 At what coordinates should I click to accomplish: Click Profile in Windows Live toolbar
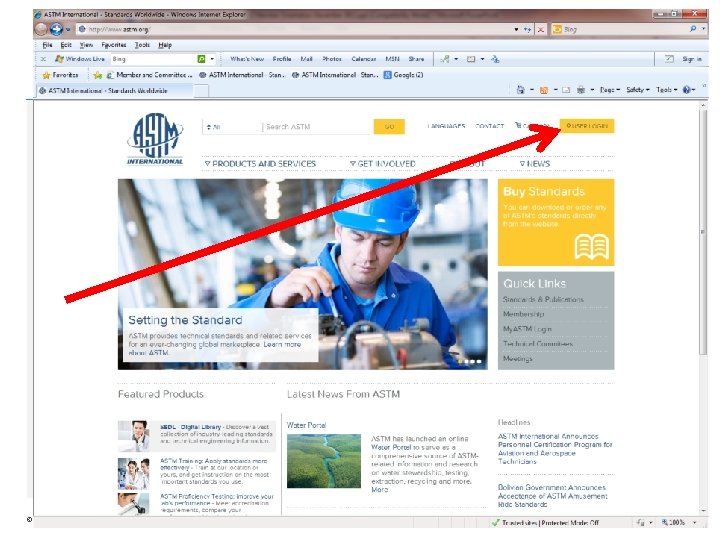click(281, 59)
